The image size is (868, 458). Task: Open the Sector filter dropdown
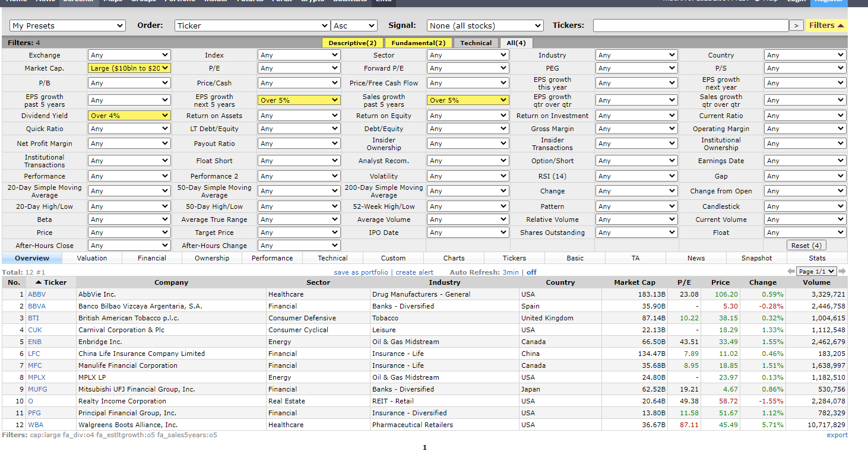coord(468,55)
